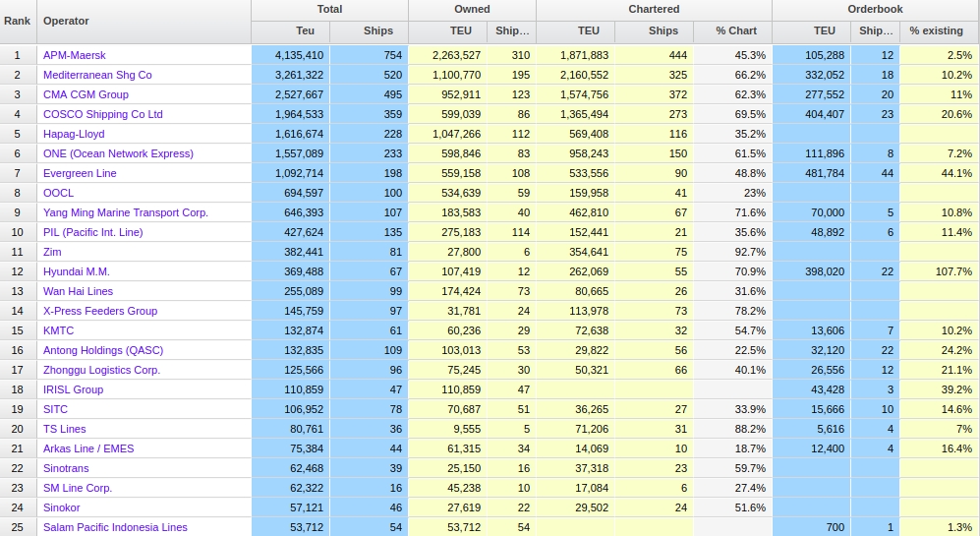Viewport: 980px width, 536px height.
Task: Open the KMTC operator link
Action: coord(58,330)
